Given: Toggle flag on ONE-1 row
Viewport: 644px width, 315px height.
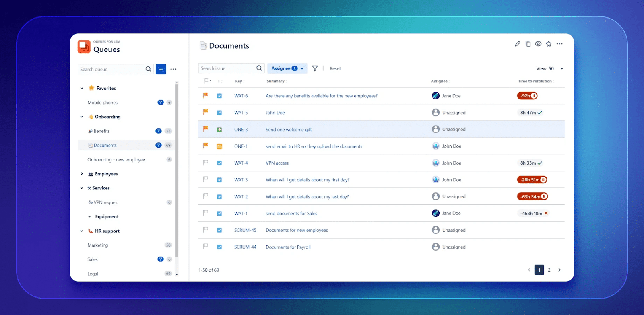Looking at the screenshot, I should [206, 146].
